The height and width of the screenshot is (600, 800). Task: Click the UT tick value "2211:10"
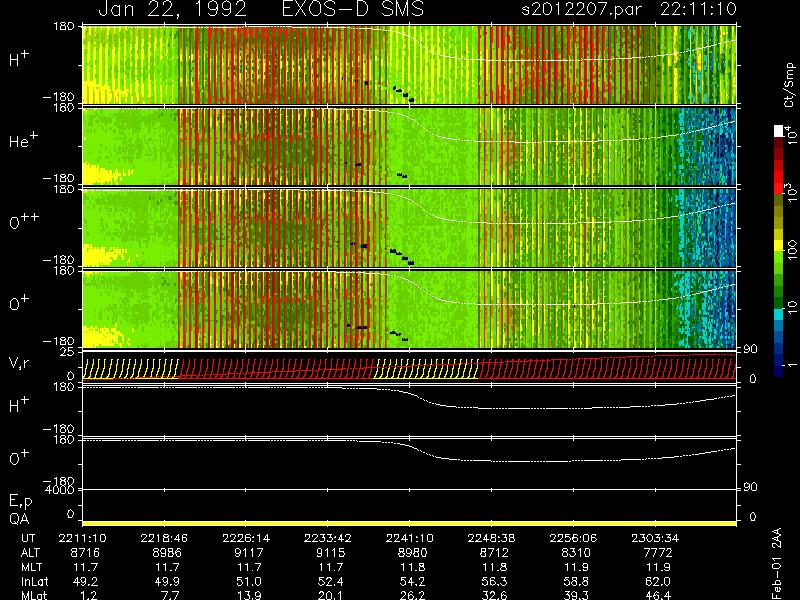pyautogui.click(x=83, y=538)
